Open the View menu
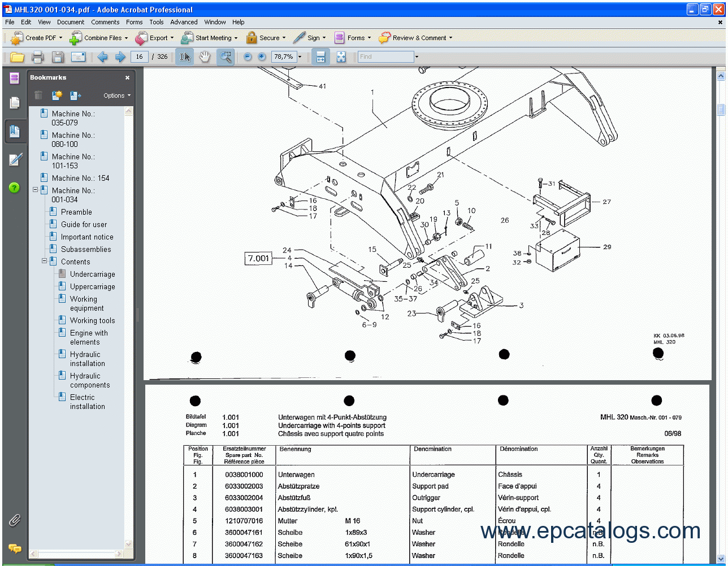The width and height of the screenshot is (728, 566). click(x=44, y=22)
